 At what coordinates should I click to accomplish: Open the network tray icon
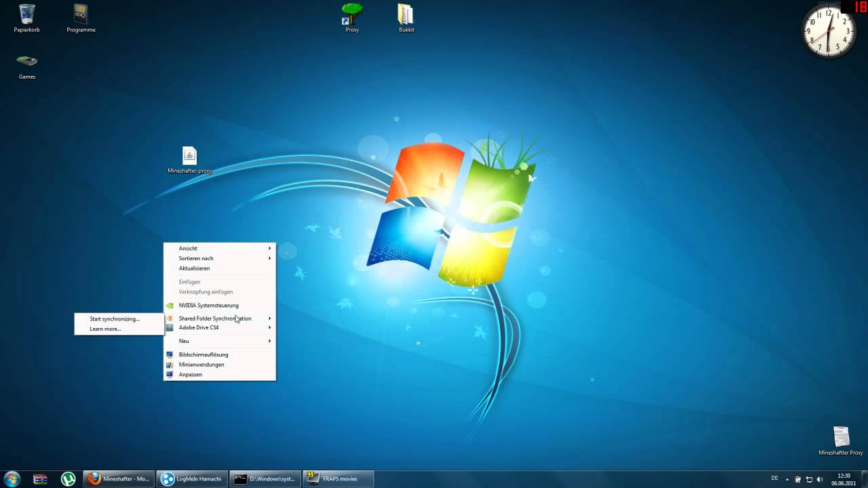[x=809, y=479]
